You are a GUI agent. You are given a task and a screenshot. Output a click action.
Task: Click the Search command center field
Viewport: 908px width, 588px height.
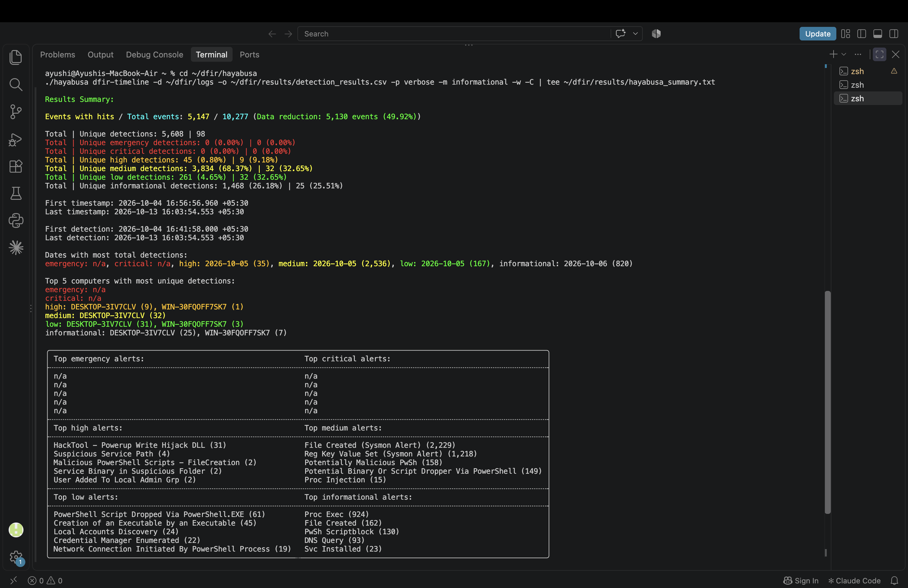(455, 34)
